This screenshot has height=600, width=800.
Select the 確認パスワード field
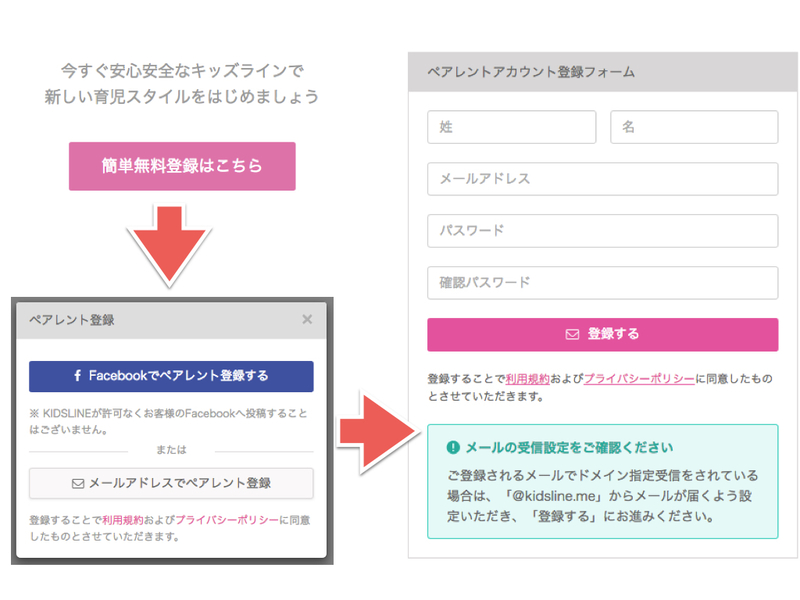click(x=603, y=283)
